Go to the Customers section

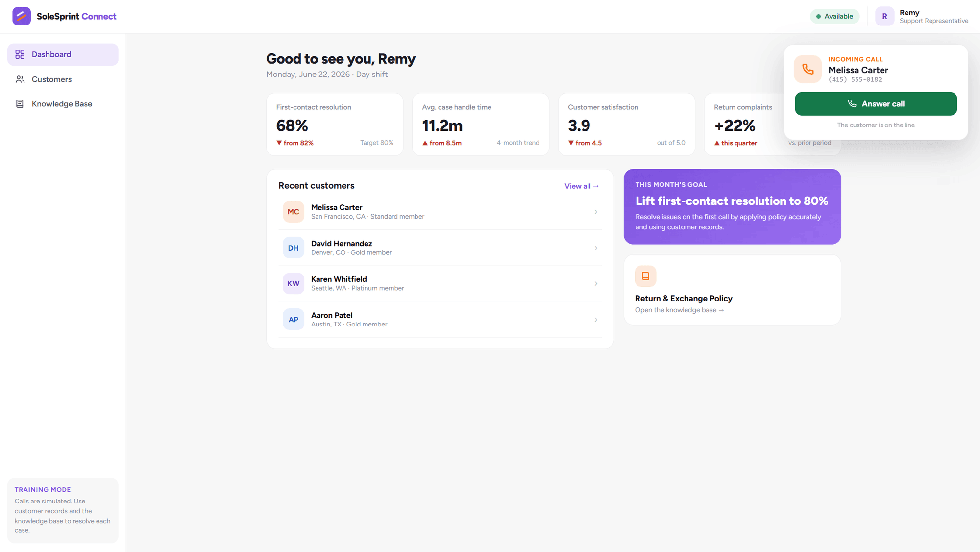click(x=63, y=79)
